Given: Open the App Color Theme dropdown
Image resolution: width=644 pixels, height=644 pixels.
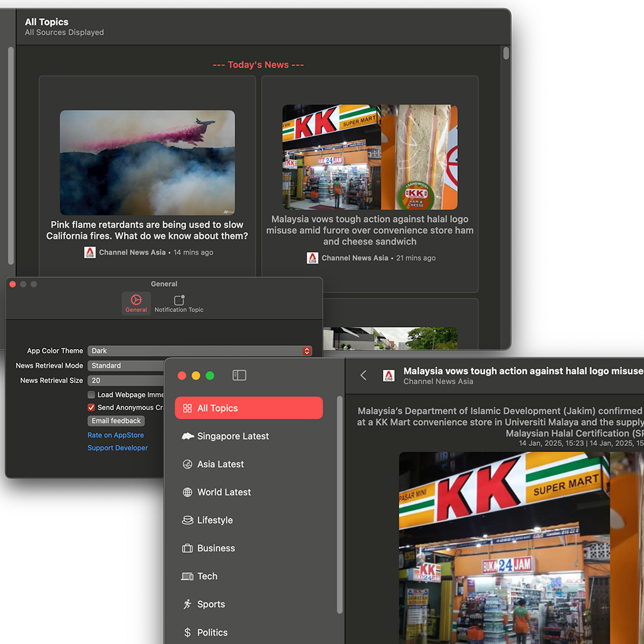Looking at the screenshot, I should 199,351.
